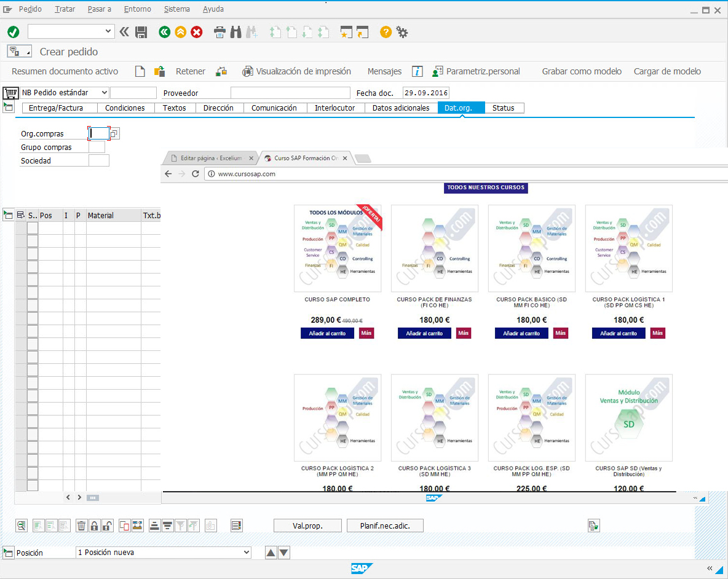The image size is (728, 579).
Task: Click the open padlock unlock icon
Action: click(x=107, y=526)
